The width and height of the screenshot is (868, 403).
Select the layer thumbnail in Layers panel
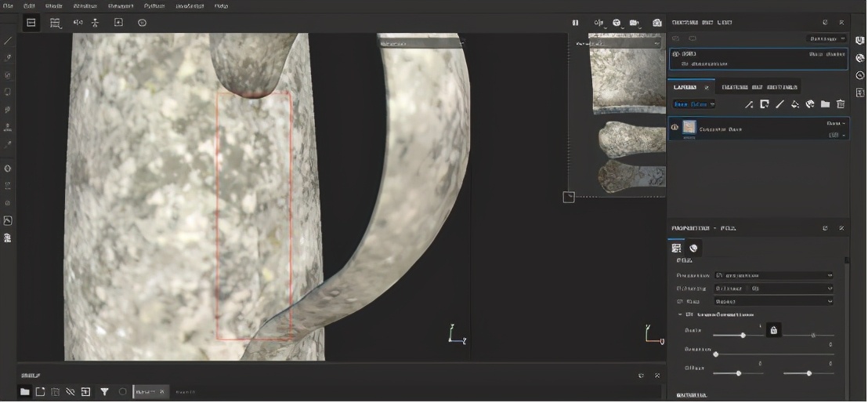pyautogui.click(x=689, y=128)
